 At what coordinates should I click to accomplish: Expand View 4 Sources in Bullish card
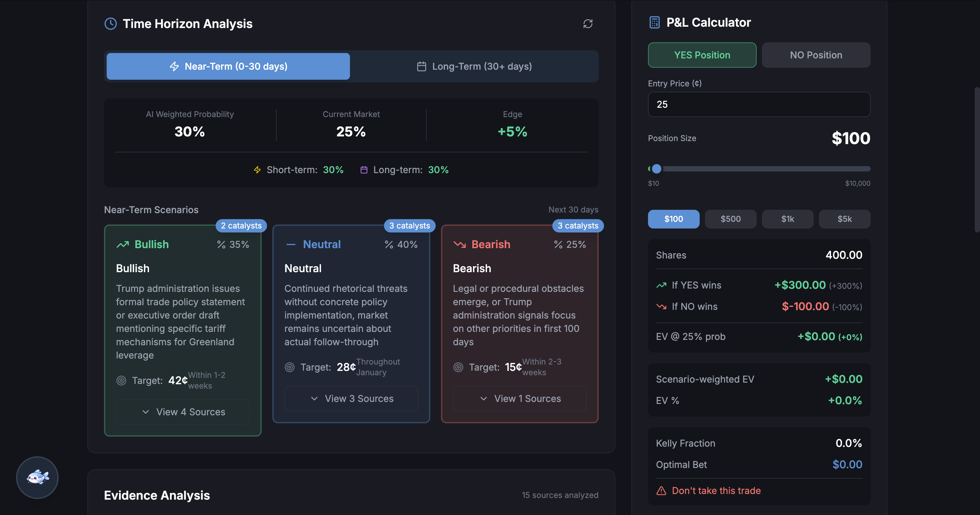(x=183, y=412)
